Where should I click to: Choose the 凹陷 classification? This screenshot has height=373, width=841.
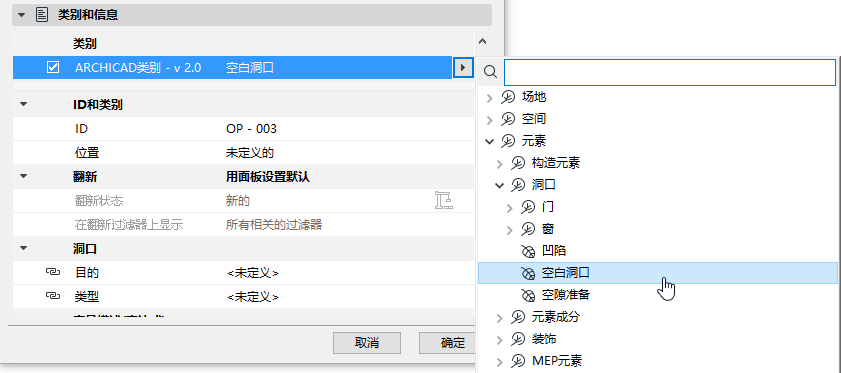pyautogui.click(x=554, y=251)
